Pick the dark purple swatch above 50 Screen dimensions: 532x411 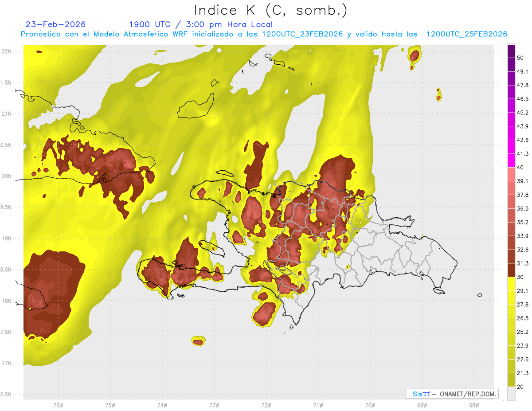(x=511, y=51)
